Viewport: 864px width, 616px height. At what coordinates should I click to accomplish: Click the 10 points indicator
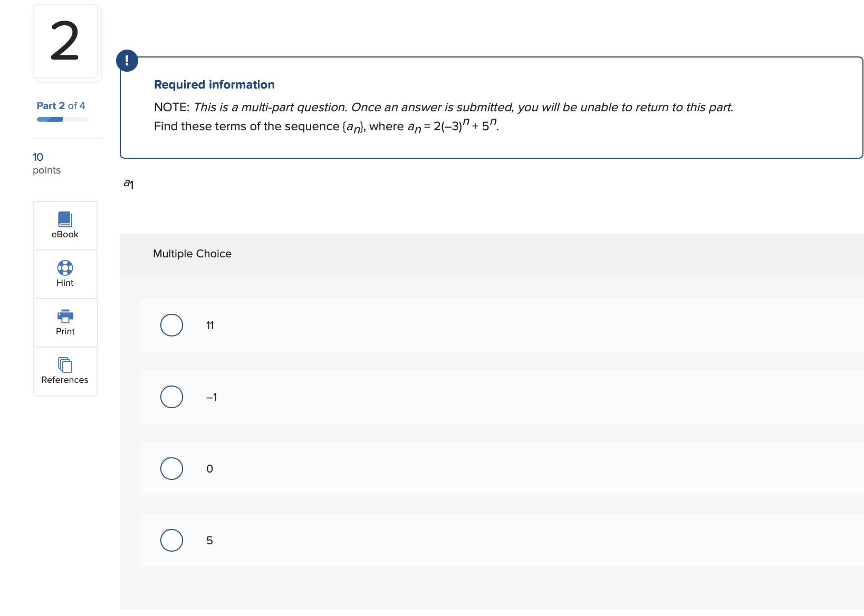click(x=46, y=162)
